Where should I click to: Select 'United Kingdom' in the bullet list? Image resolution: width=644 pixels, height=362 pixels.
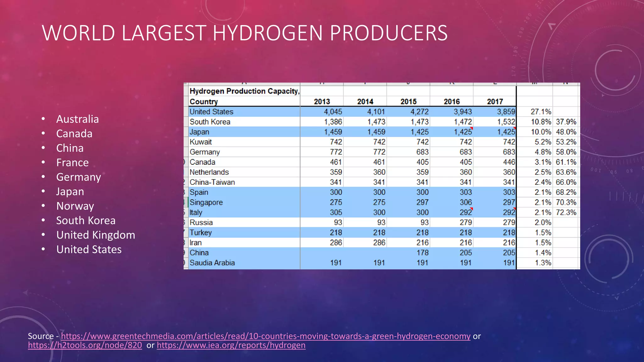tap(96, 235)
